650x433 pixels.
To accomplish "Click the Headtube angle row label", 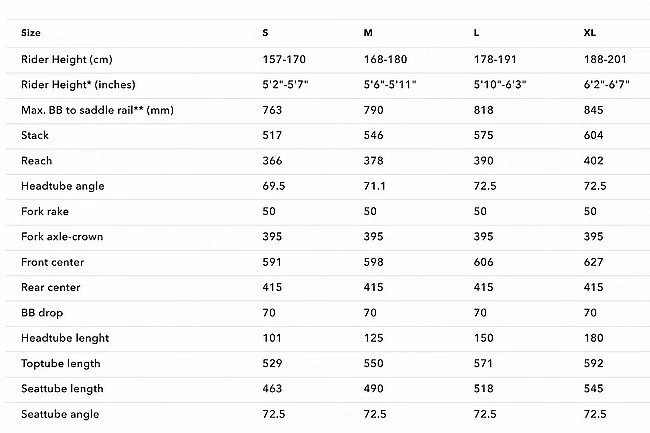I will coord(62,186).
